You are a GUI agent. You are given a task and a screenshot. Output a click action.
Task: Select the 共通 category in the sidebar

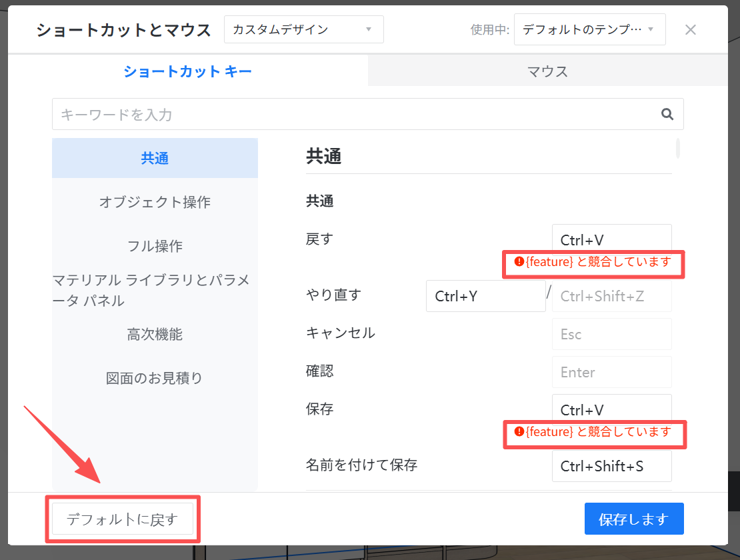pyautogui.click(x=155, y=158)
